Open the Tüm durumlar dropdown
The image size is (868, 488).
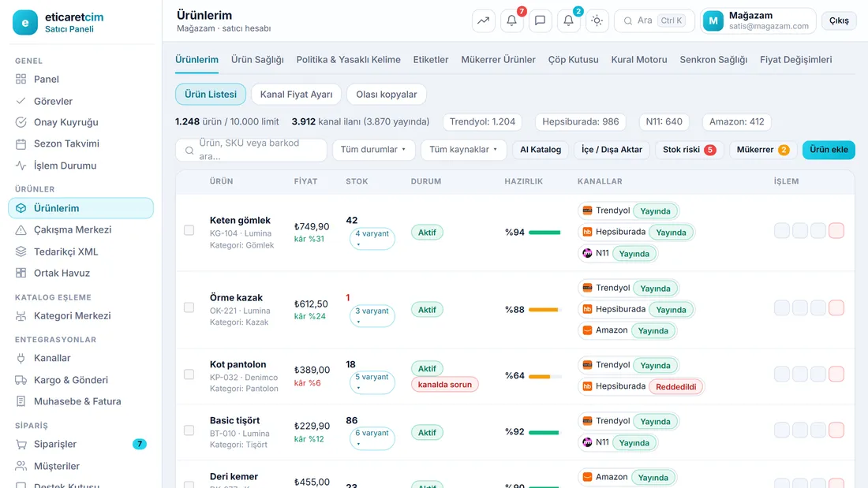coord(374,149)
